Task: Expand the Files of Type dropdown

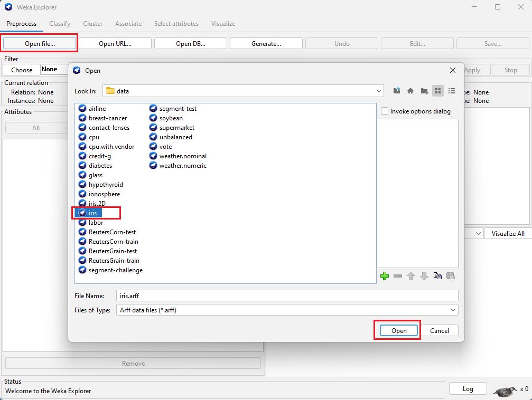Action: click(453, 310)
